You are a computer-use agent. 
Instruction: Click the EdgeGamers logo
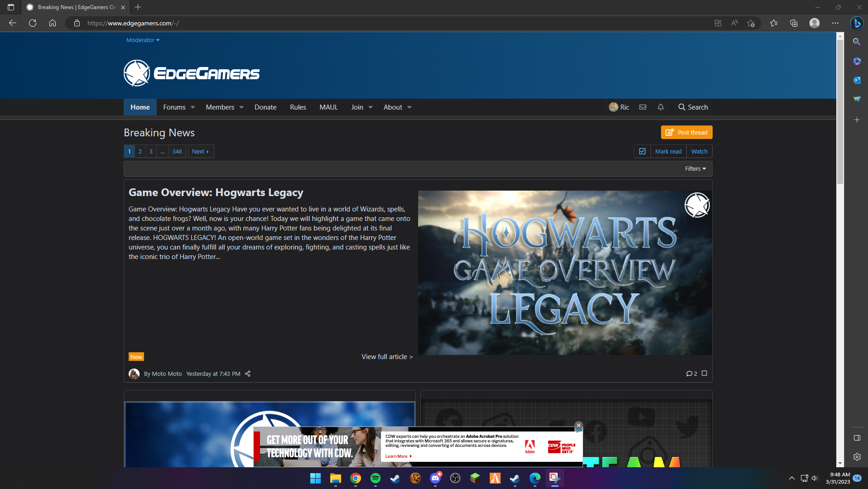(192, 73)
